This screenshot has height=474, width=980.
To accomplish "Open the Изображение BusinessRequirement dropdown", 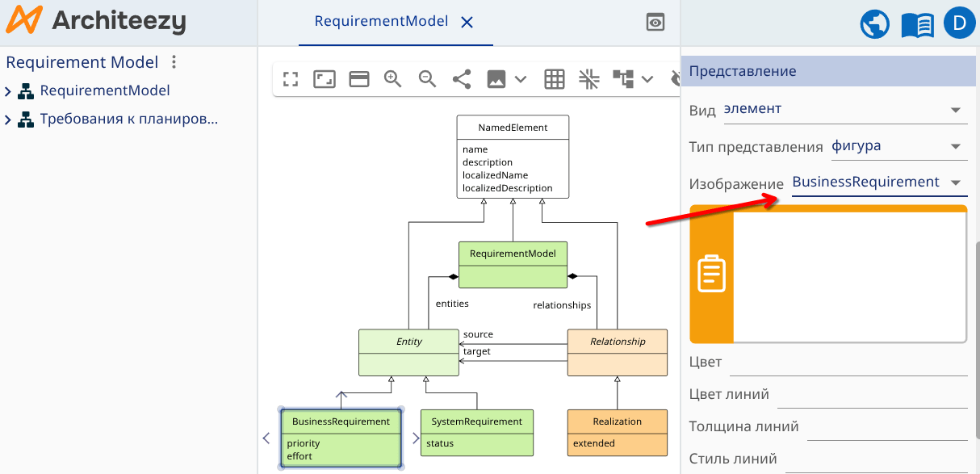I will click(878, 182).
